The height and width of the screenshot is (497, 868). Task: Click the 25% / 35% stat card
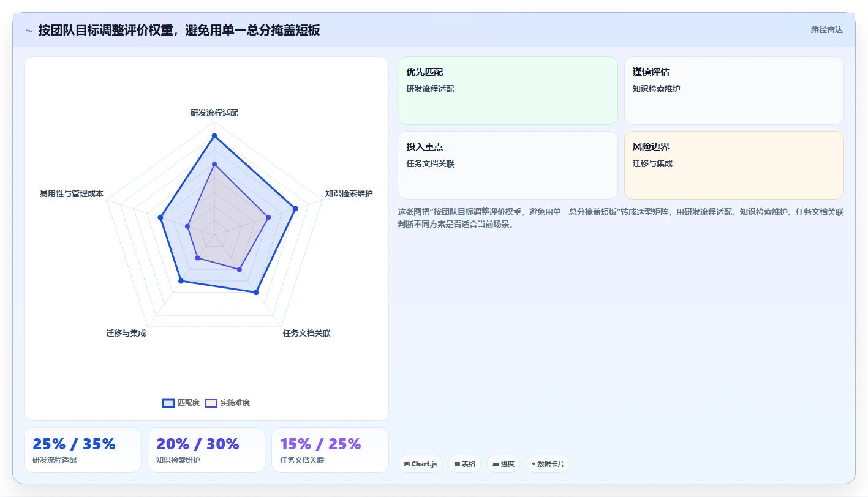click(x=83, y=450)
